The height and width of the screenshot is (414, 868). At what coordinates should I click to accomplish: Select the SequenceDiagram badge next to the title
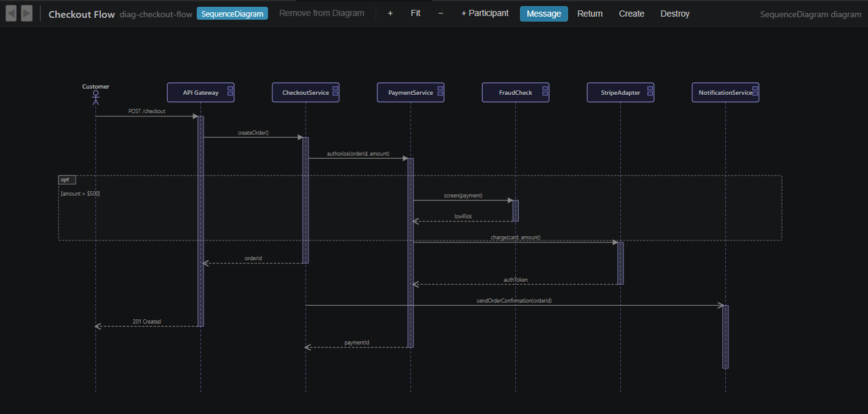pos(232,12)
